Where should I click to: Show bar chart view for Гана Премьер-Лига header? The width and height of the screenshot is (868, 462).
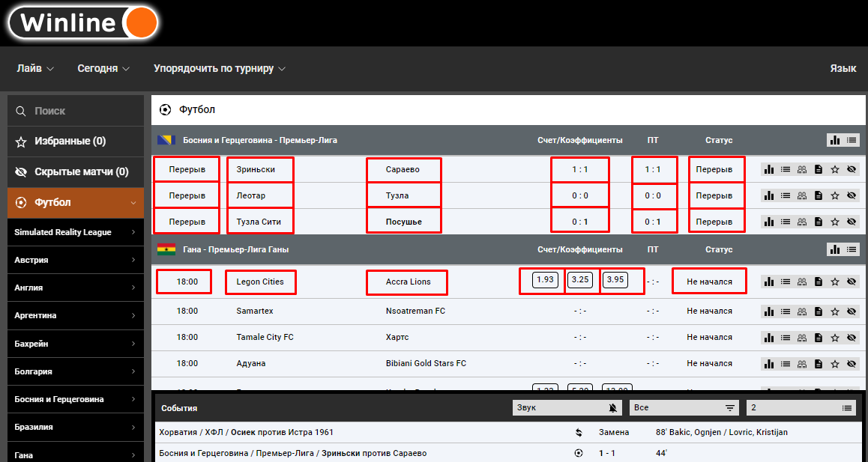(x=834, y=249)
